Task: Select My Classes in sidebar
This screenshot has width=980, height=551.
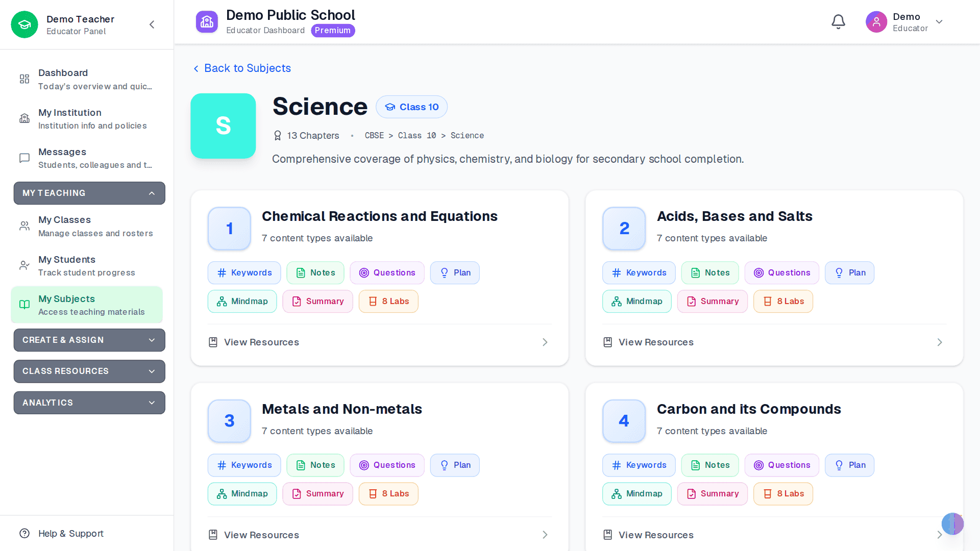Action: point(87,226)
